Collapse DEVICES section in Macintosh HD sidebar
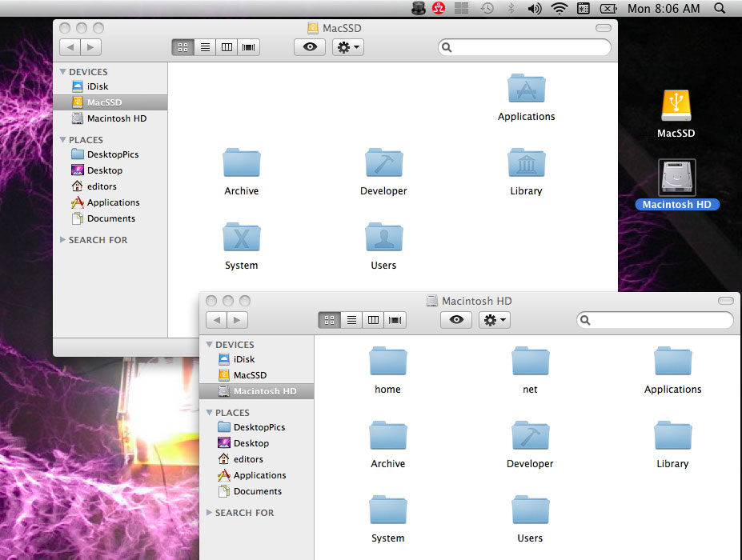Screen dimensions: 742x560 pyautogui.click(x=209, y=344)
